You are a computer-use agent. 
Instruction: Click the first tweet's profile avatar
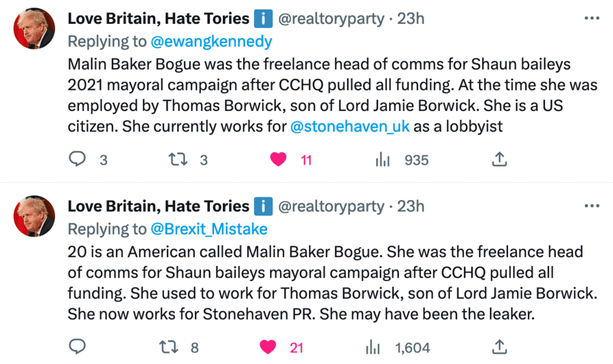click(x=35, y=28)
